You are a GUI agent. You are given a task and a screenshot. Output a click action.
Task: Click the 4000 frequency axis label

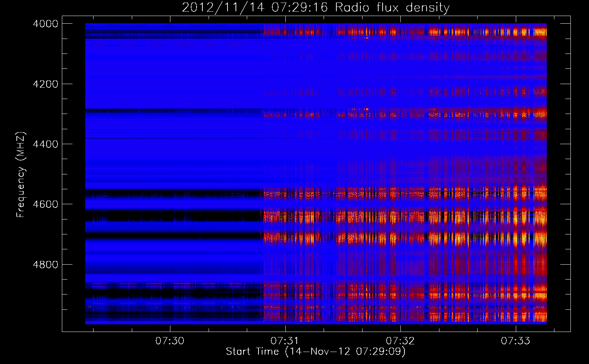tap(46, 24)
